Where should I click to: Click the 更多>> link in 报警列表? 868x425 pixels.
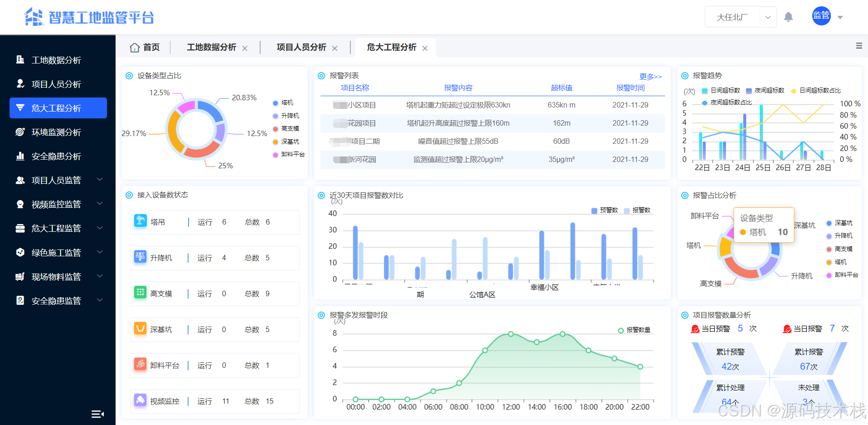(x=650, y=77)
